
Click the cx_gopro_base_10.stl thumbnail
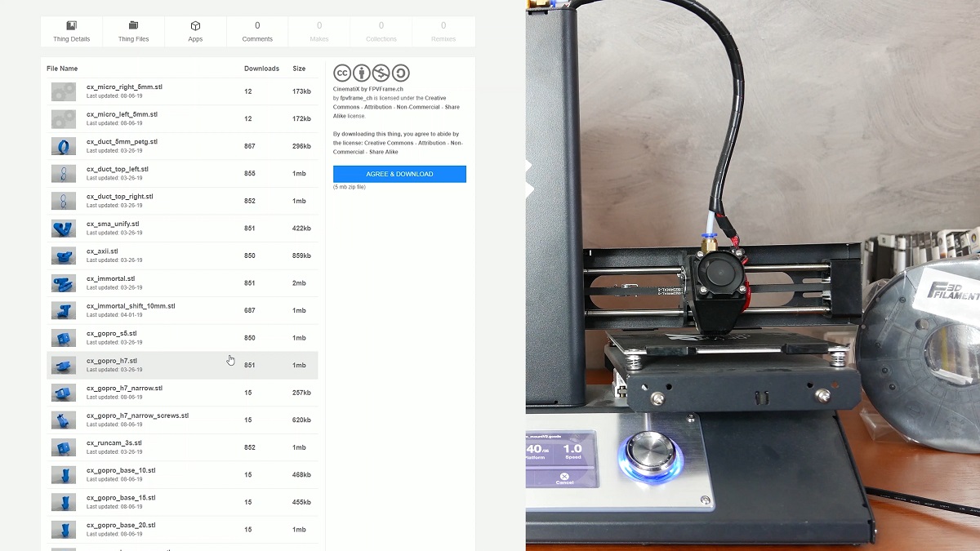click(x=63, y=475)
